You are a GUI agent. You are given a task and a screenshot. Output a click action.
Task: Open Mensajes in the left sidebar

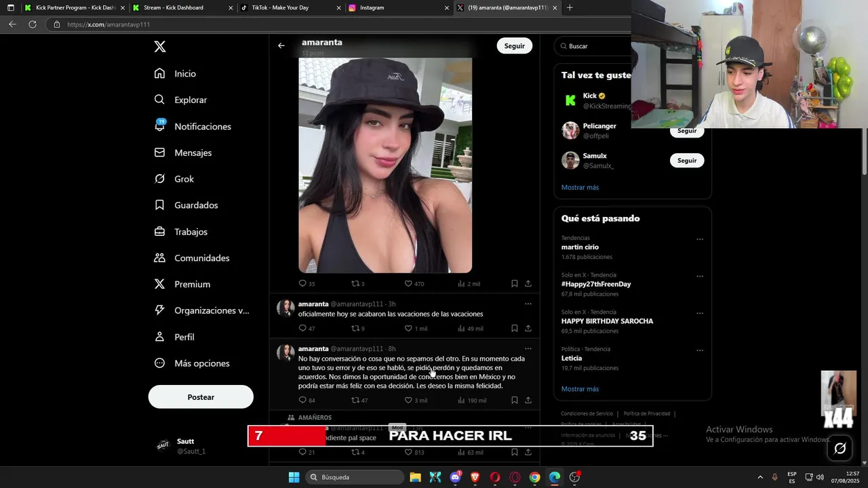coord(183,152)
